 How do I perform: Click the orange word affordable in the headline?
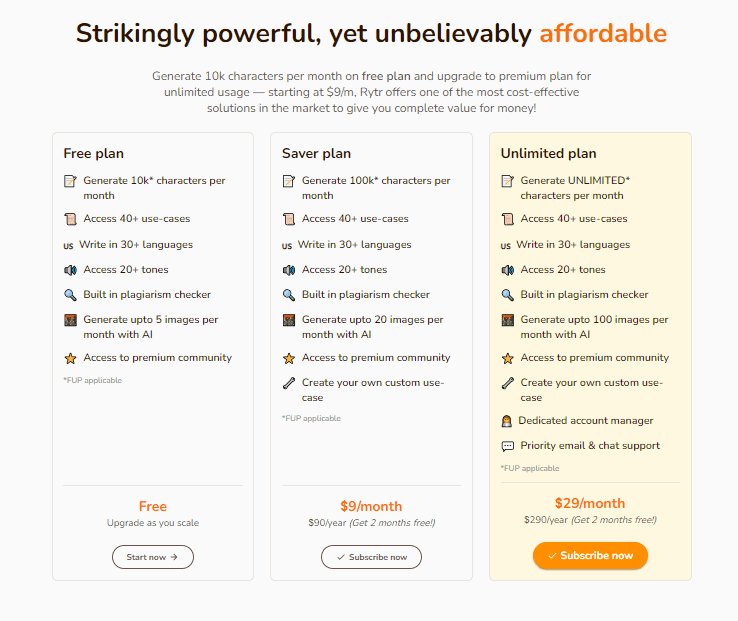point(603,33)
